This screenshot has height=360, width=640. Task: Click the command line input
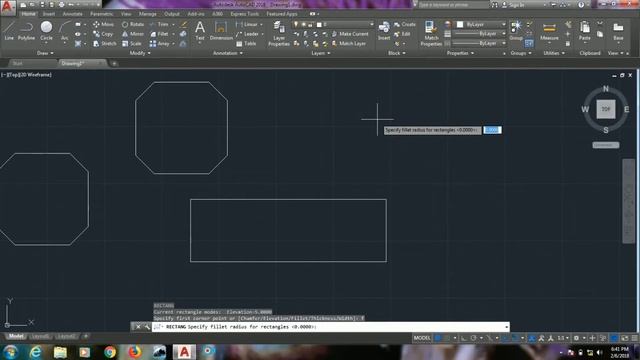331,327
